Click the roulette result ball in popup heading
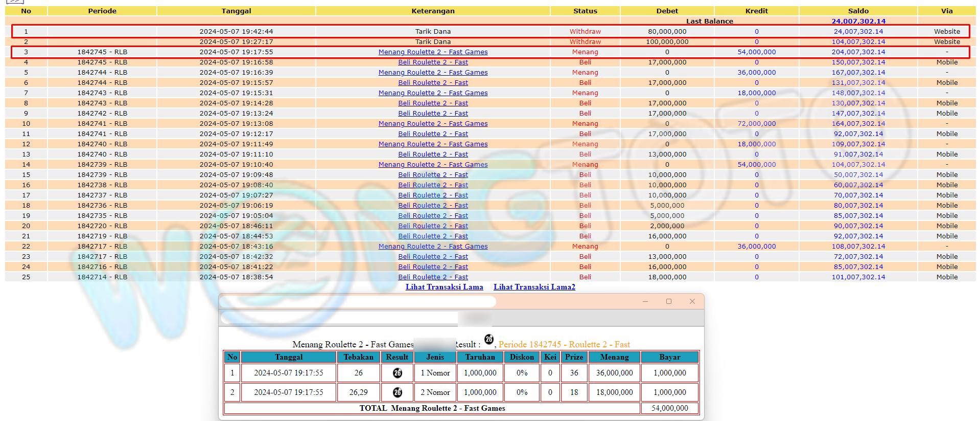980x421 pixels. pyautogui.click(x=489, y=339)
